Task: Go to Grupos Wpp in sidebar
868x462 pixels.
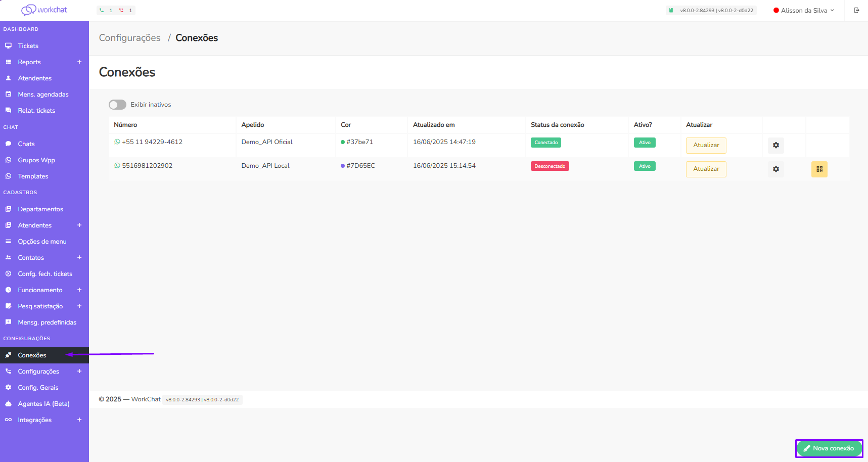Action: click(36, 160)
